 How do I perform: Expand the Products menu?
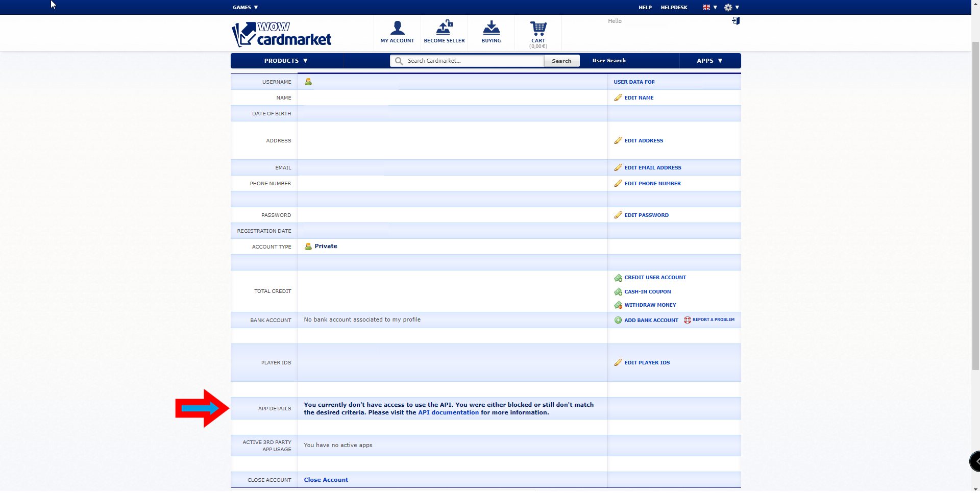[x=286, y=61]
